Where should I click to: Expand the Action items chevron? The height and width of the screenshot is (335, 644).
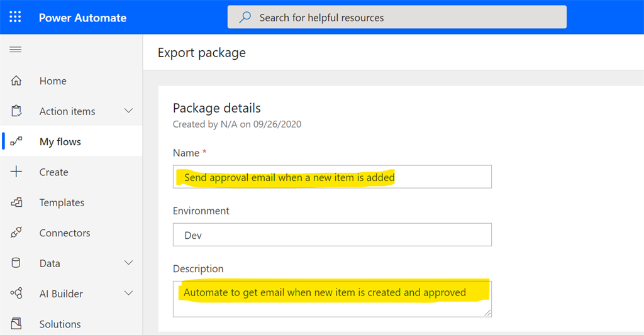pyautogui.click(x=128, y=111)
